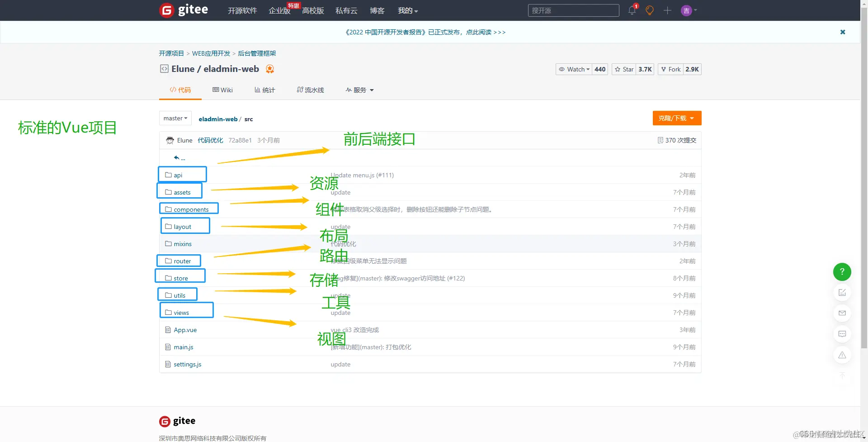The height and width of the screenshot is (442, 868).
Task: Click the mail floating icon
Action: tap(842, 313)
